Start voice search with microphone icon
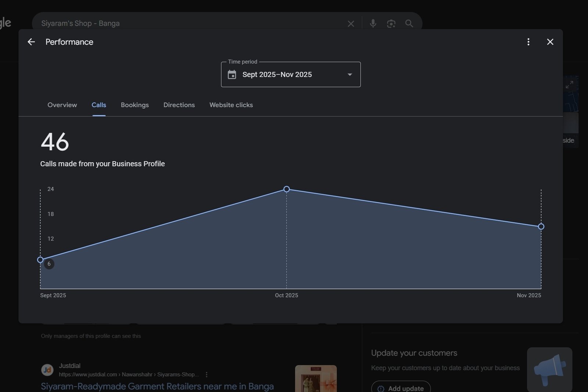 click(373, 24)
